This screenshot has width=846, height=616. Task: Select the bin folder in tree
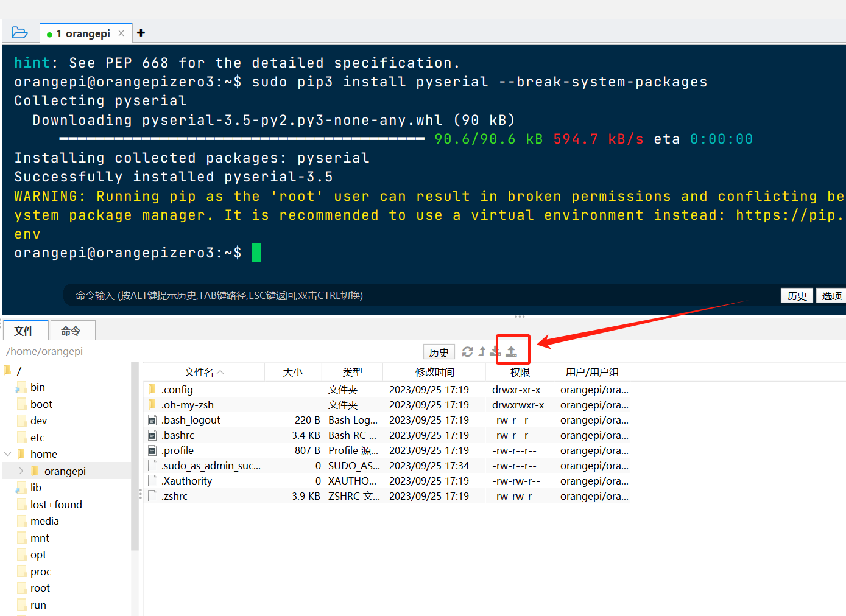pos(38,387)
